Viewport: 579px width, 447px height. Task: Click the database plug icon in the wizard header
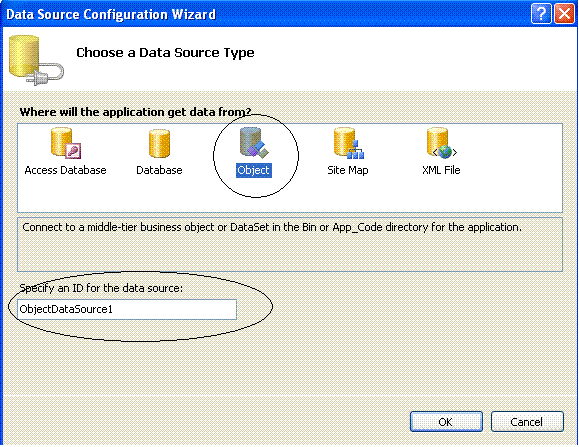(x=36, y=60)
